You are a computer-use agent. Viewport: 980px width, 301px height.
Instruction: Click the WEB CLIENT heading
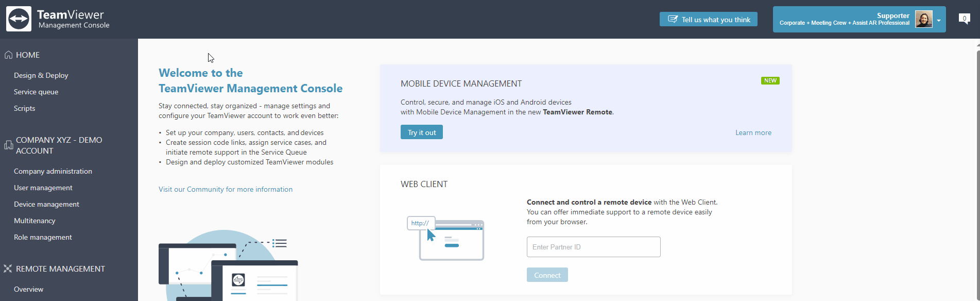424,184
